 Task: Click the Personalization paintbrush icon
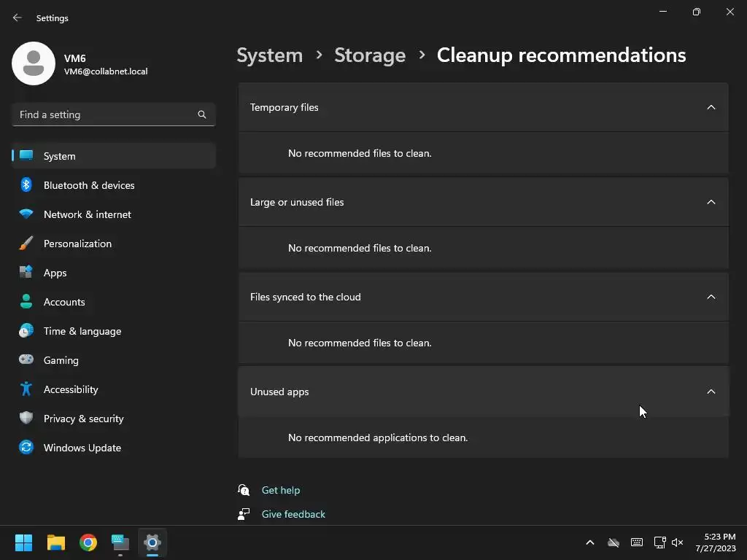click(26, 244)
